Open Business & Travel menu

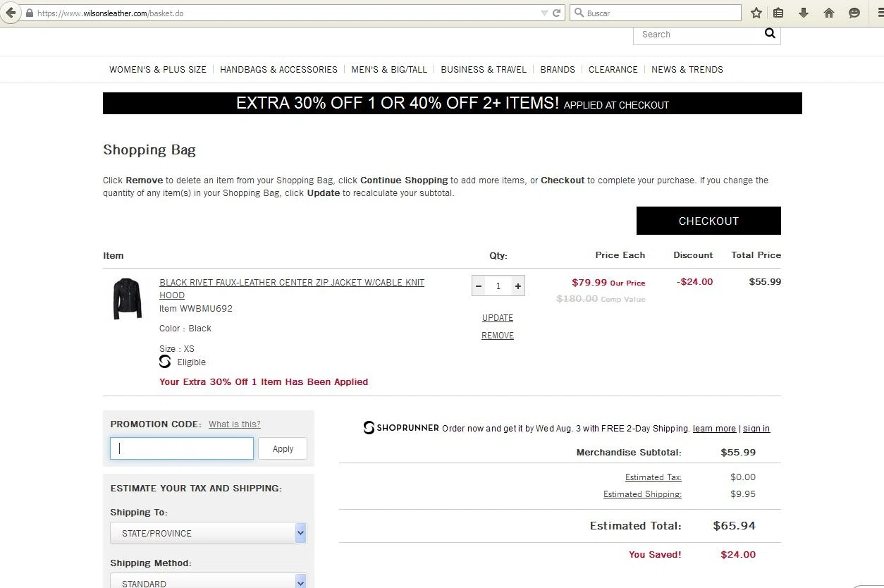point(484,69)
